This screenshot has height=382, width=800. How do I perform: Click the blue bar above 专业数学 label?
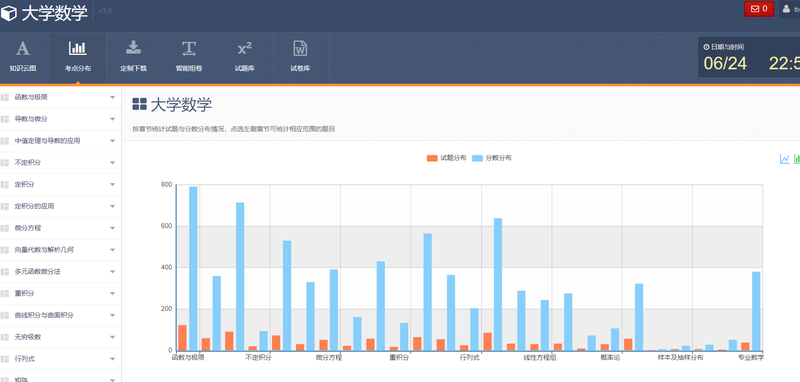(756, 311)
